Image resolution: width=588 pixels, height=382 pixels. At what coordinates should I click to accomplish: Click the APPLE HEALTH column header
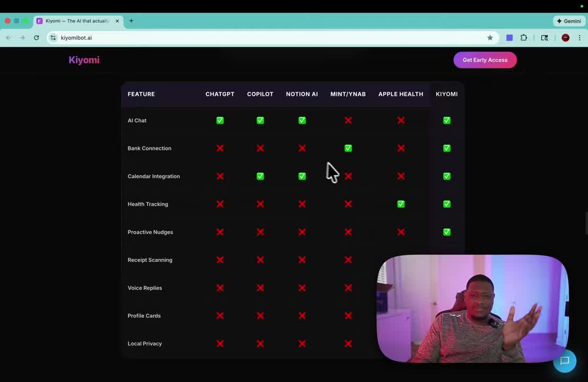pos(401,94)
